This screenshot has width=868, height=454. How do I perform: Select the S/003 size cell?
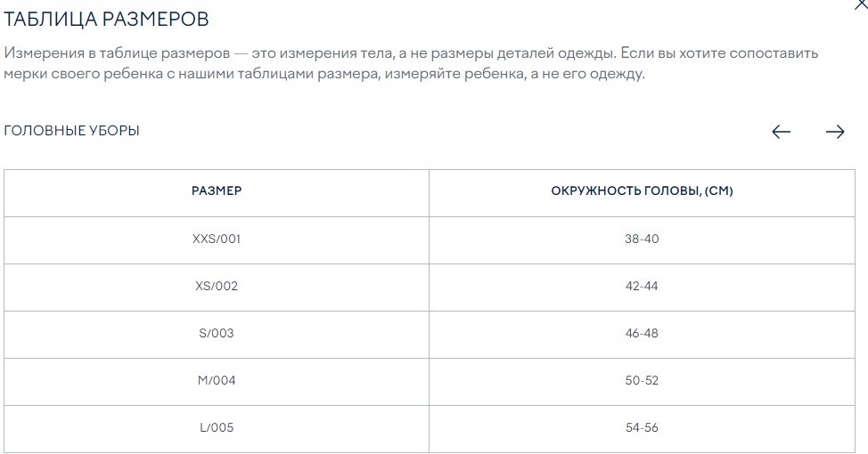[217, 333]
